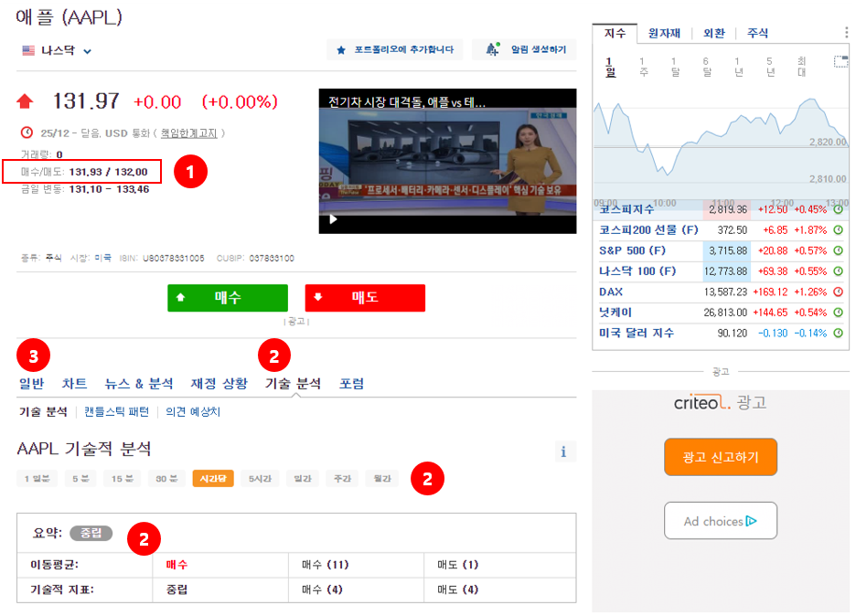Click the star icon to add to portfolio
Image resolution: width=856 pixels, height=616 pixels.
coord(341,50)
